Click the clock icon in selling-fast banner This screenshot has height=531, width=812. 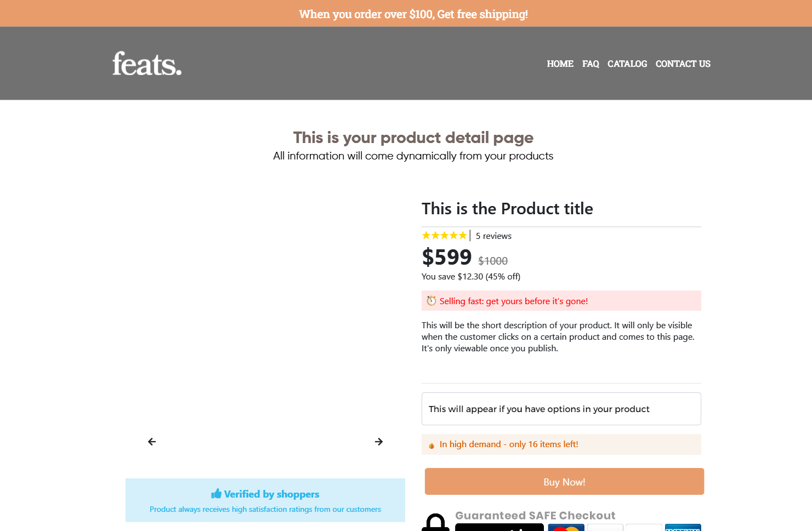click(431, 301)
